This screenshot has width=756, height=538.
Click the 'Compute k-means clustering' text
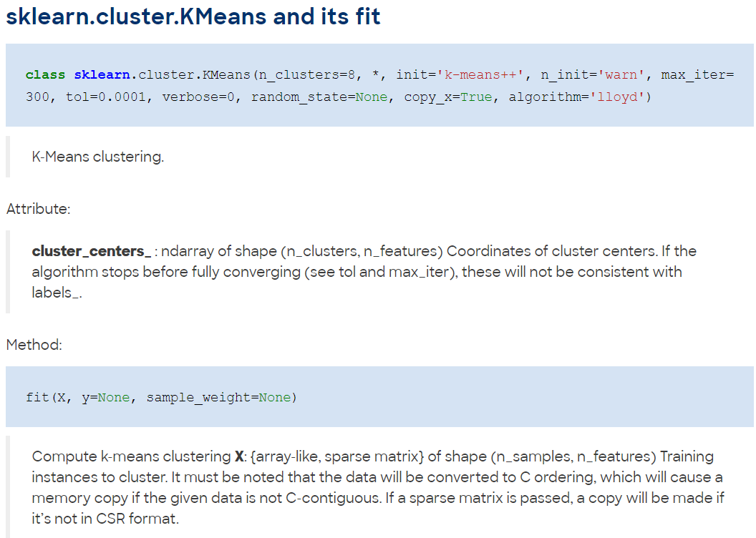tap(131, 456)
